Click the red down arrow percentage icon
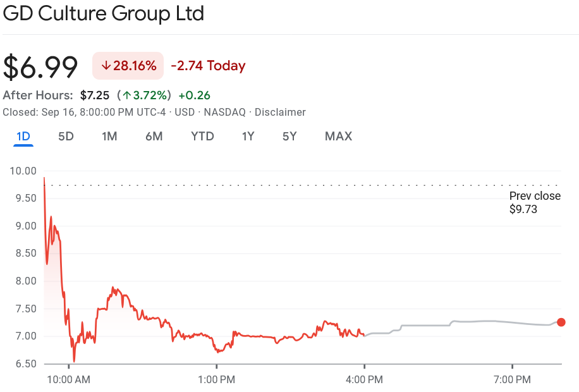The image size is (579, 392). click(105, 65)
